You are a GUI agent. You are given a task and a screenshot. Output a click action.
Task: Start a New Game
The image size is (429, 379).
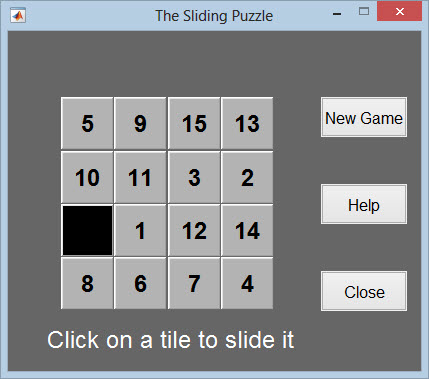[x=364, y=117]
